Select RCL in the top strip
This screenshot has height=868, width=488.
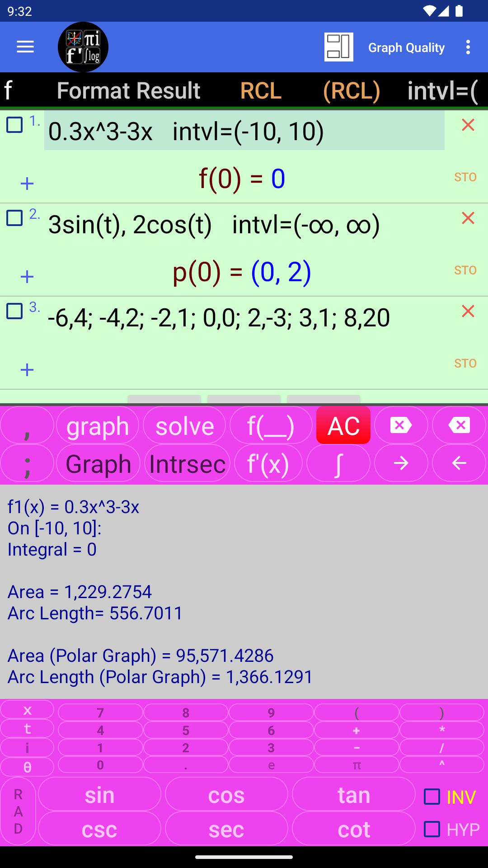[261, 90]
